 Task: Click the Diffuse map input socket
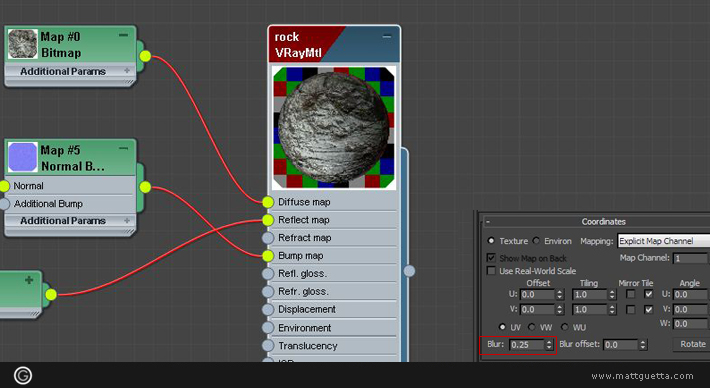[268, 202]
